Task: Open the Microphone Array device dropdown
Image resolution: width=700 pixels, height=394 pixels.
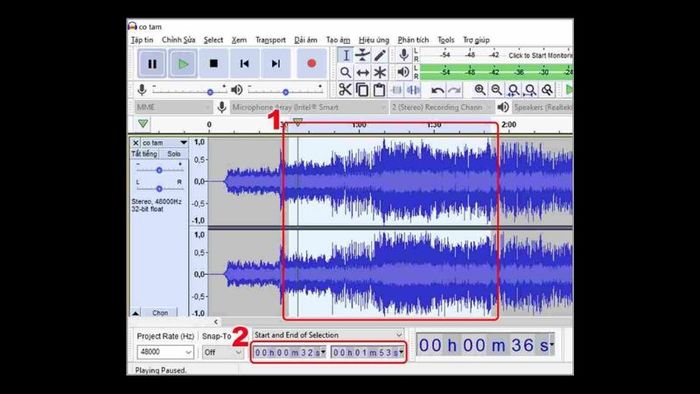Action: (309, 107)
